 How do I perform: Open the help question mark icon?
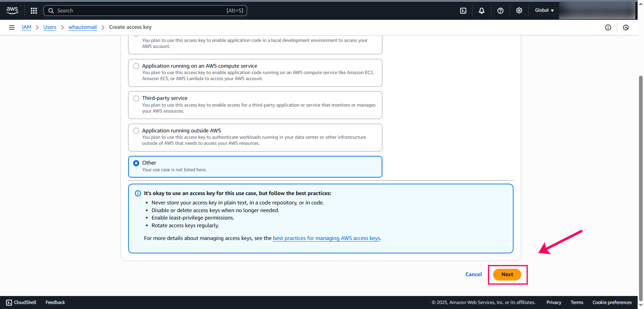500,11
